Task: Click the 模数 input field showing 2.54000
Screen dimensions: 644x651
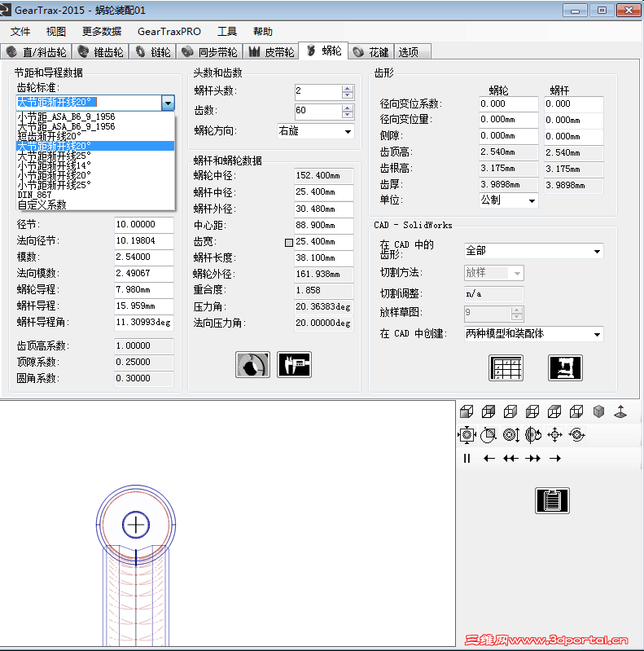Action: pyautogui.click(x=143, y=257)
